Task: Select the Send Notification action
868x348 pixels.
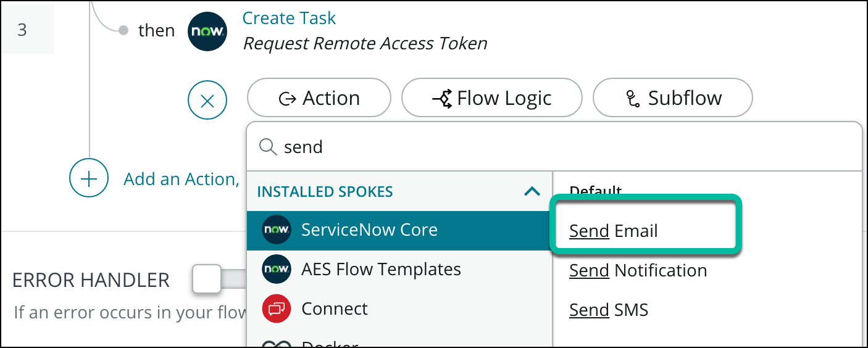Action: point(638,270)
